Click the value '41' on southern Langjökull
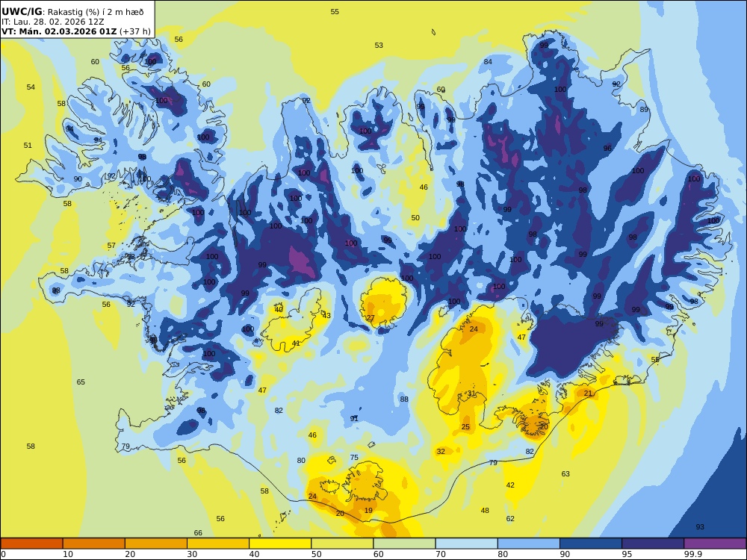747x560 pixels. tap(296, 343)
